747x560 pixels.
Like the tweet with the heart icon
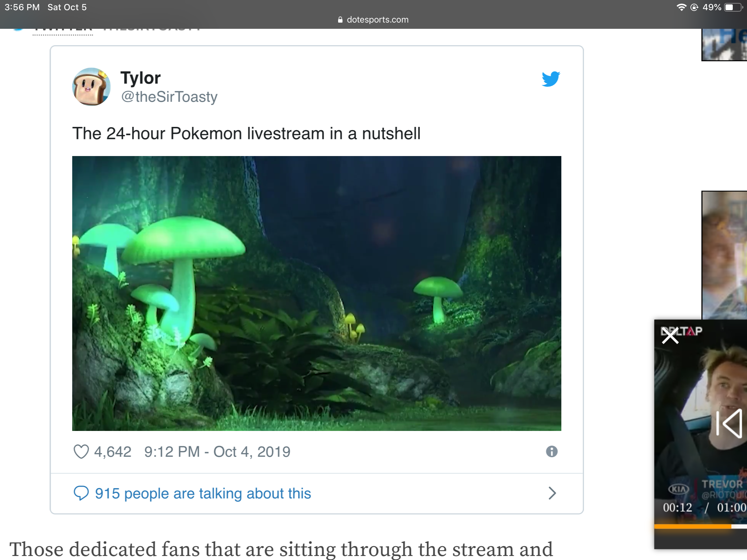point(81,452)
